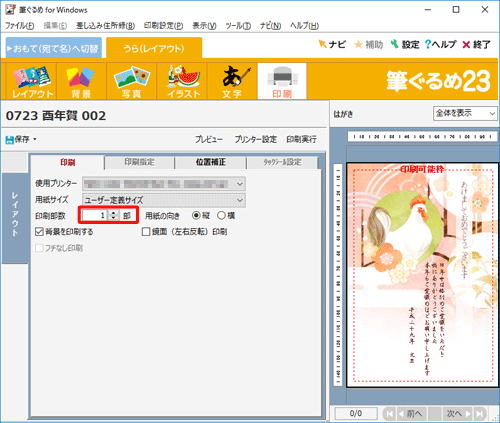Screen dimensions: 500x423
Task: Open the 背景 background icon
Action: (x=81, y=81)
